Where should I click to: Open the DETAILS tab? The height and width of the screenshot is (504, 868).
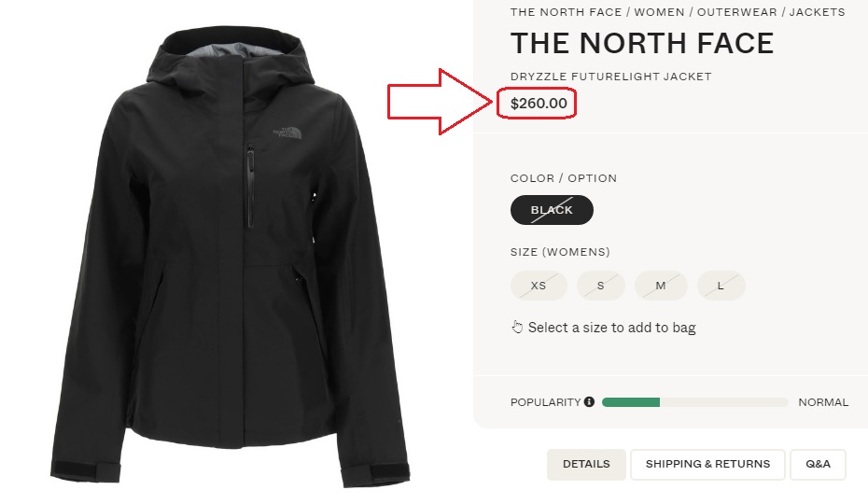586,464
